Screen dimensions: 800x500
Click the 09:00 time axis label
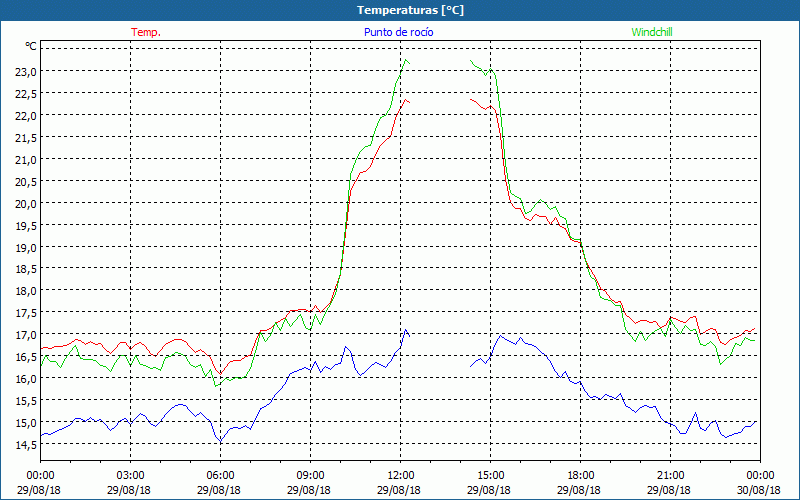click(x=310, y=476)
